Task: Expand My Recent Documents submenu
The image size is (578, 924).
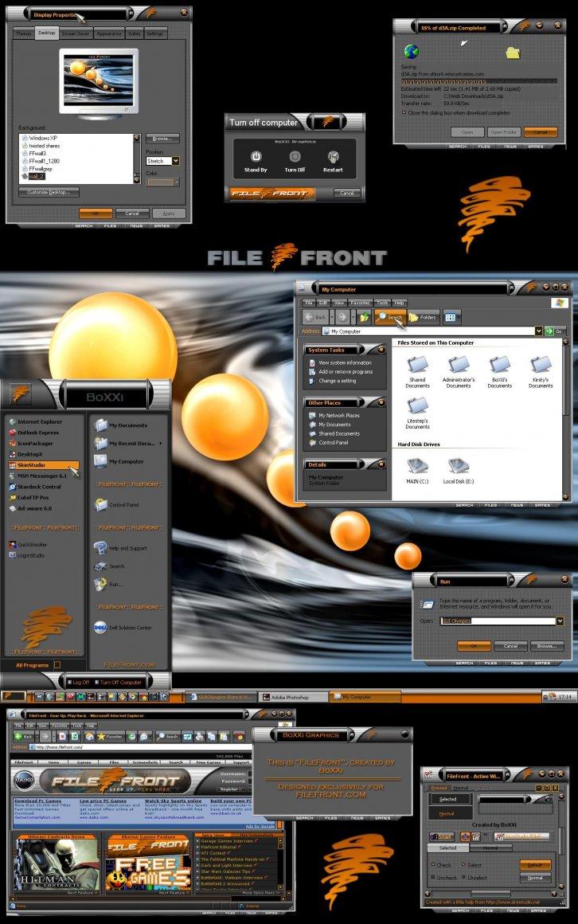Action: (x=160, y=443)
